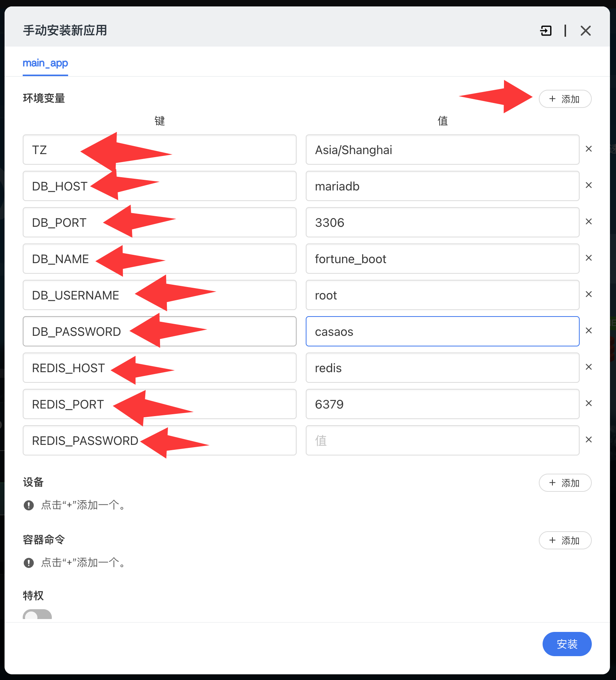Focus the fortune_boot database name field

pyautogui.click(x=442, y=259)
